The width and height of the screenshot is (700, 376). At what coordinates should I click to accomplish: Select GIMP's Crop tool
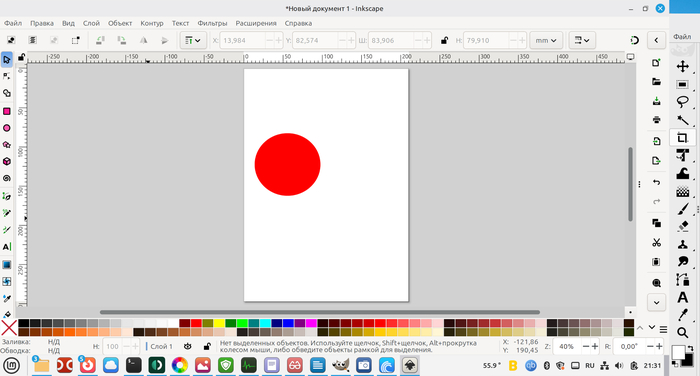[683, 138]
